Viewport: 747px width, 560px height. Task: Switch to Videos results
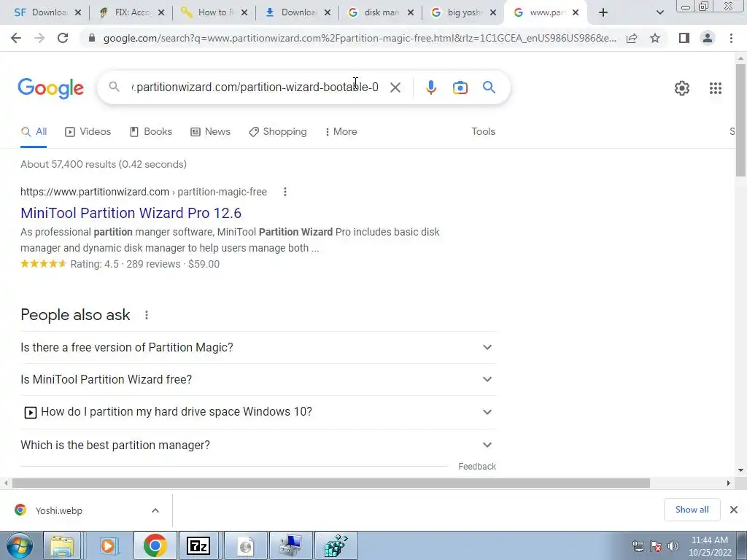coord(88,132)
